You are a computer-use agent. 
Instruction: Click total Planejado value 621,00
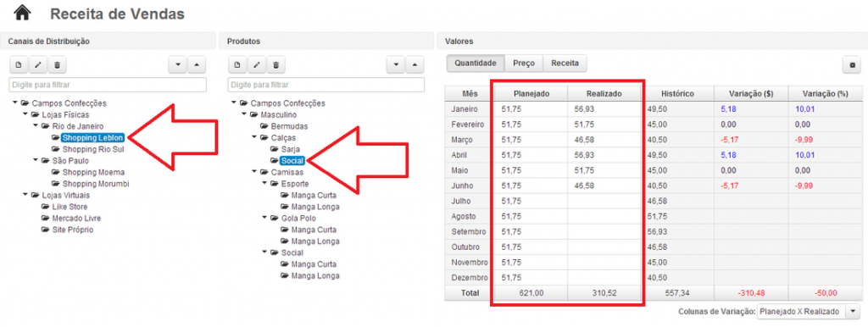point(531,293)
